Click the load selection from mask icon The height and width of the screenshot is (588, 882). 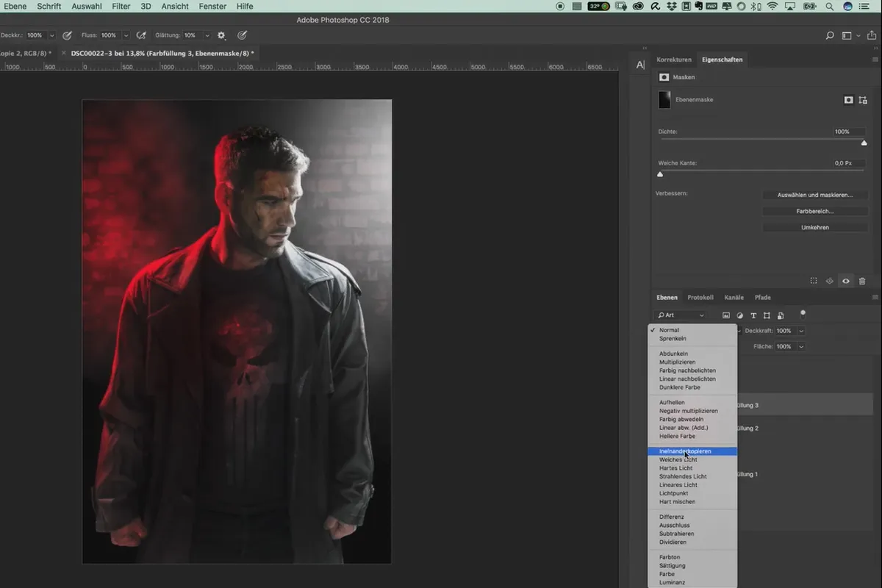[814, 281]
